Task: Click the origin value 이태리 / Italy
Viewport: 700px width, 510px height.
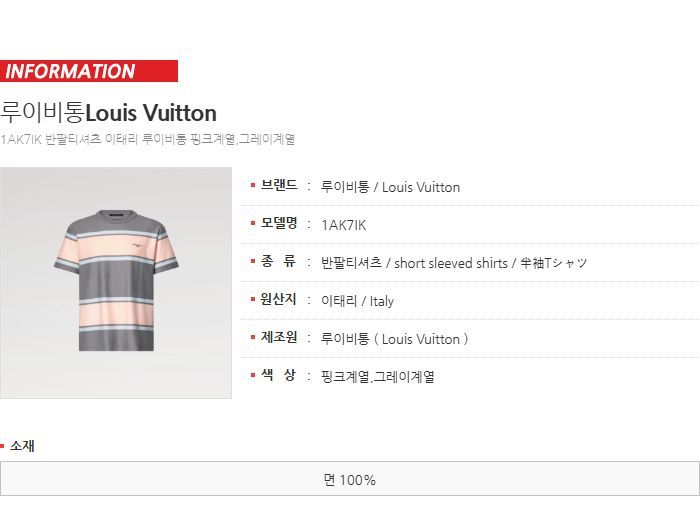Action: (x=357, y=301)
